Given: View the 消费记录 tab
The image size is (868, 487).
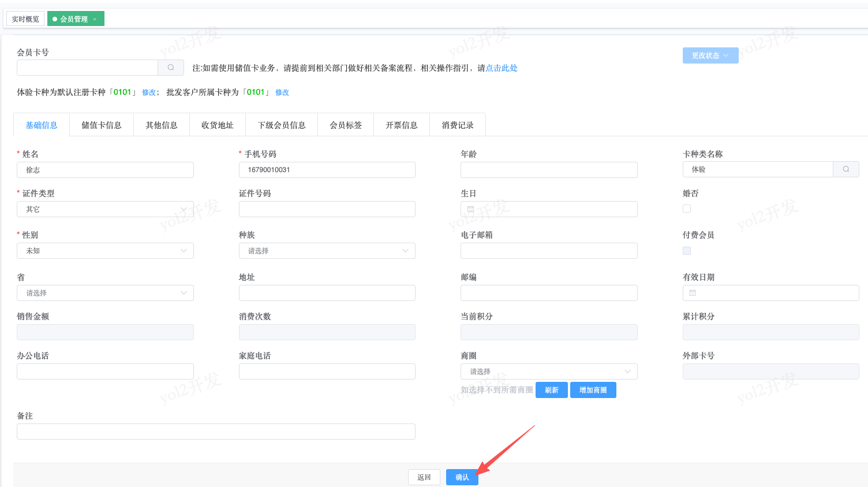Looking at the screenshot, I should (x=458, y=125).
